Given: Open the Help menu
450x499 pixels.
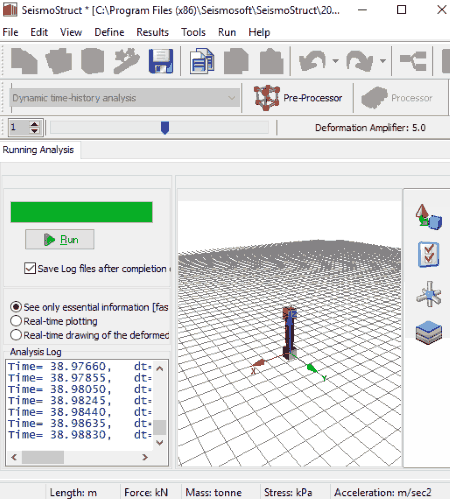Looking at the screenshot, I should pyautogui.click(x=259, y=32).
